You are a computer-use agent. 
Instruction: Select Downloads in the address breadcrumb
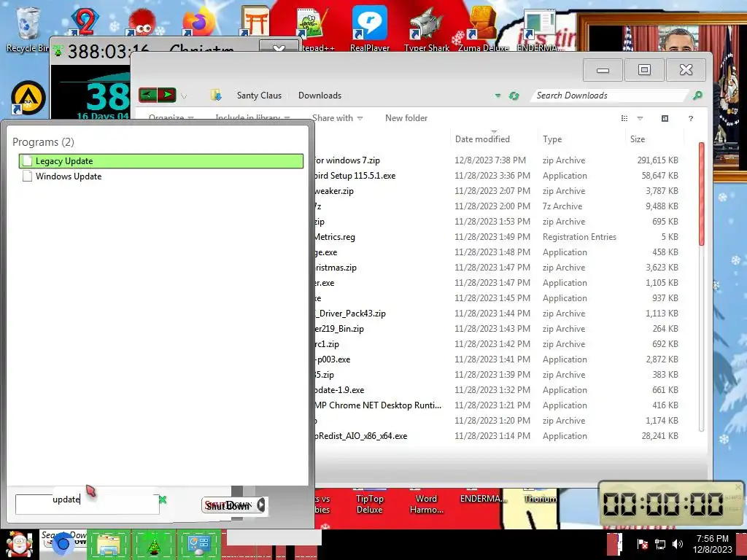click(320, 96)
